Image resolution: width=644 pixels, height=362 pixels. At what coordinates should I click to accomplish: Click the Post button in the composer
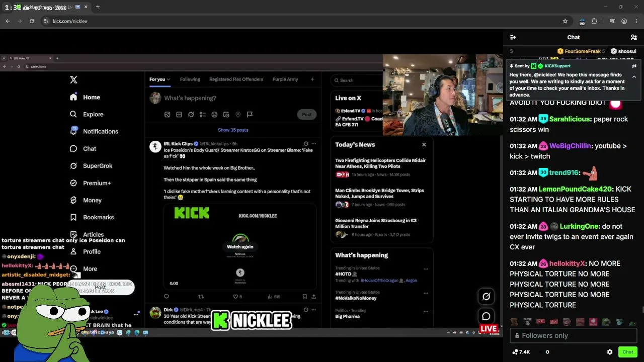pos(307,115)
